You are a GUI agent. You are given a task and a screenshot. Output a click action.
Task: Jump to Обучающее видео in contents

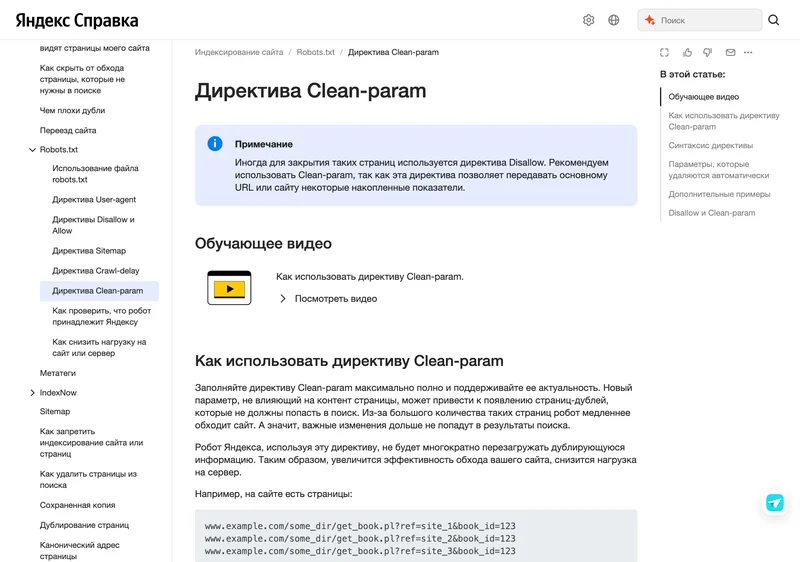tap(704, 96)
